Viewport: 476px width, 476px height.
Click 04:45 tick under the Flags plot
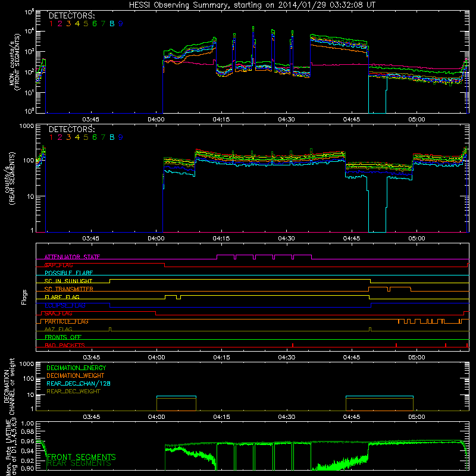[352, 358]
